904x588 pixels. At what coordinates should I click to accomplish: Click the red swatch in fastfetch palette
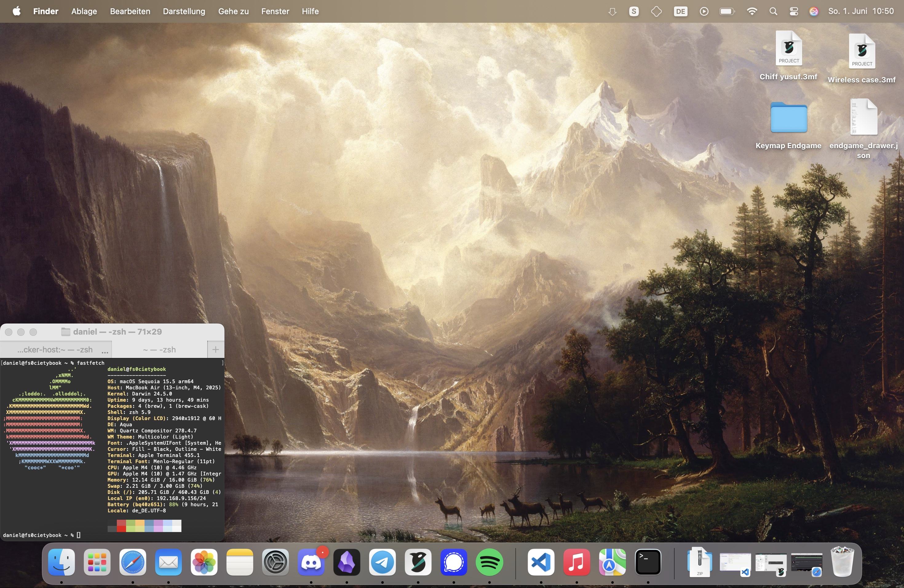(x=121, y=526)
